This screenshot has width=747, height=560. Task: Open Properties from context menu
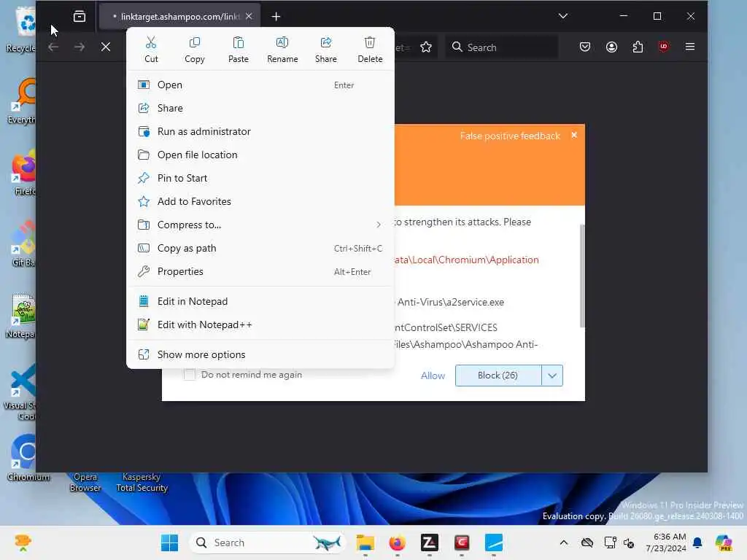coord(260,271)
